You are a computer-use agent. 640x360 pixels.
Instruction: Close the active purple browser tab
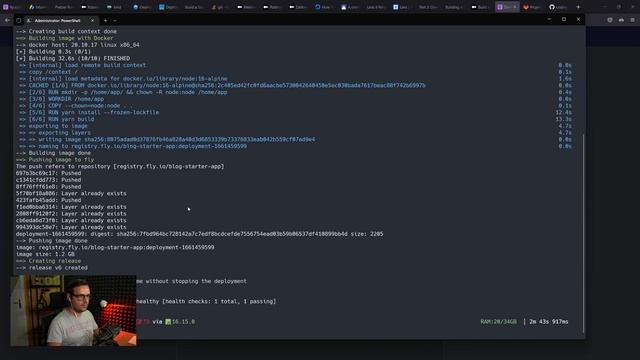[x=514, y=7]
